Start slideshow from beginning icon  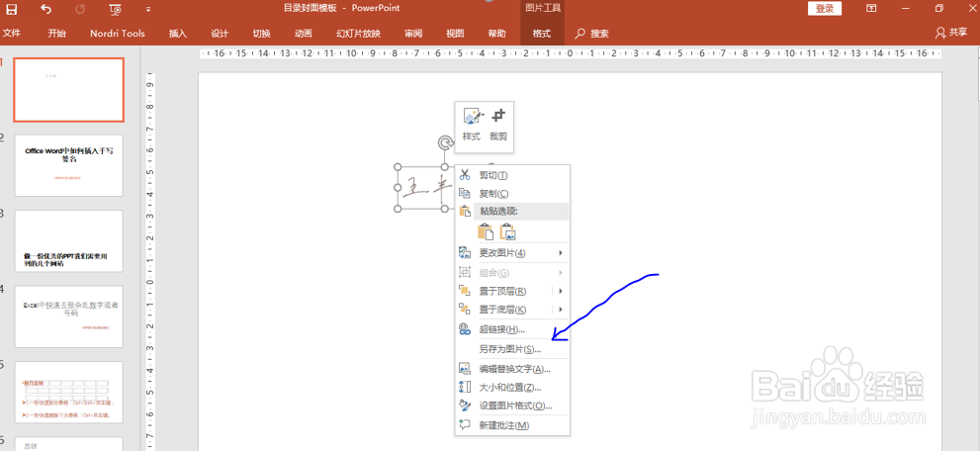click(115, 9)
